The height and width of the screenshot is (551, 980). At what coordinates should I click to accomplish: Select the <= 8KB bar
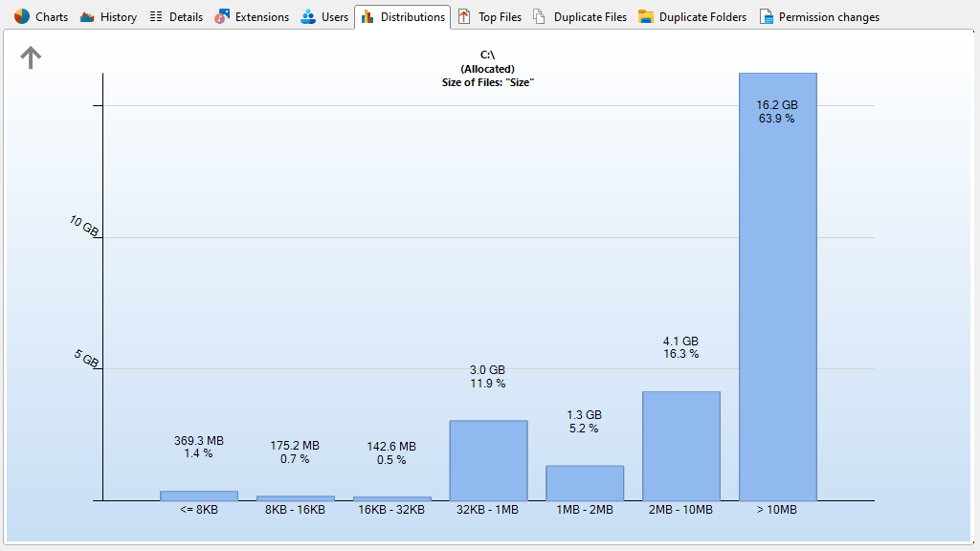[199, 496]
